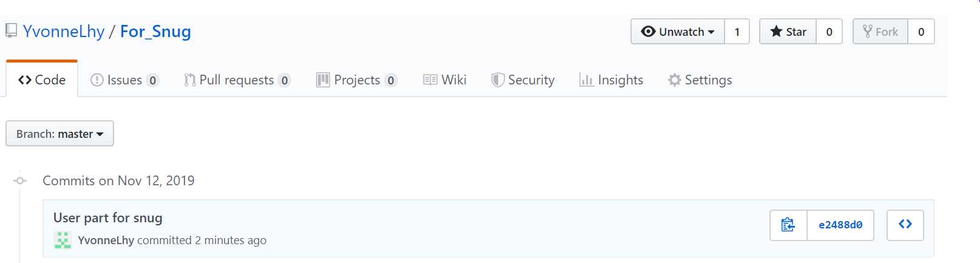980x263 pixels.
Task: Click 'Commits on Nov 12, 2019' heading
Action: tap(118, 180)
